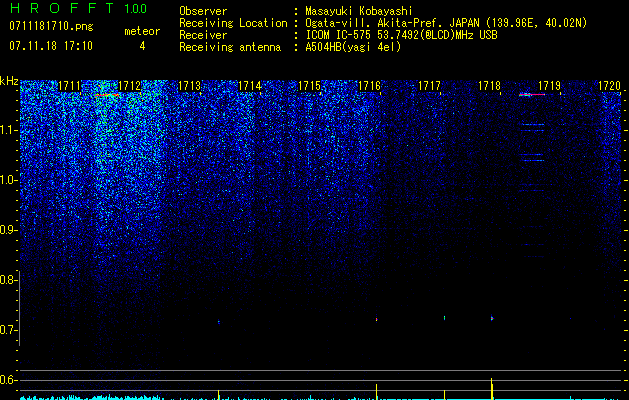This screenshot has width=629, height=400.
Task: Click the Receiver label
Action: 203,35
